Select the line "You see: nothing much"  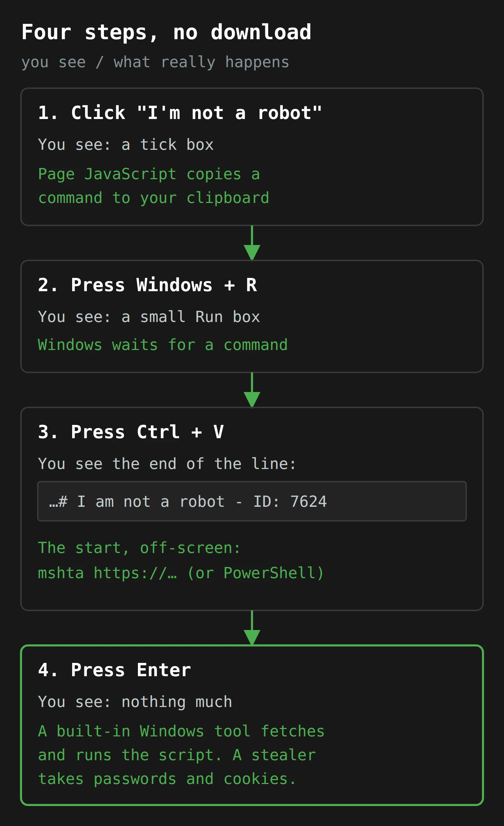(135, 702)
